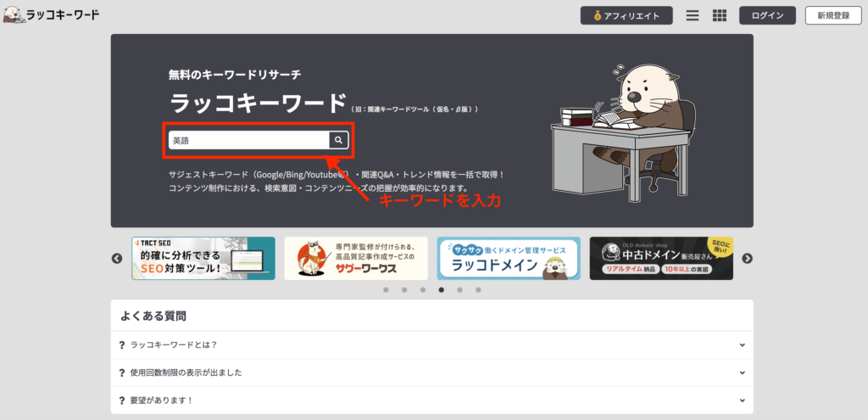Select the first carousel pagination dot
868x420 pixels.
point(386,290)
